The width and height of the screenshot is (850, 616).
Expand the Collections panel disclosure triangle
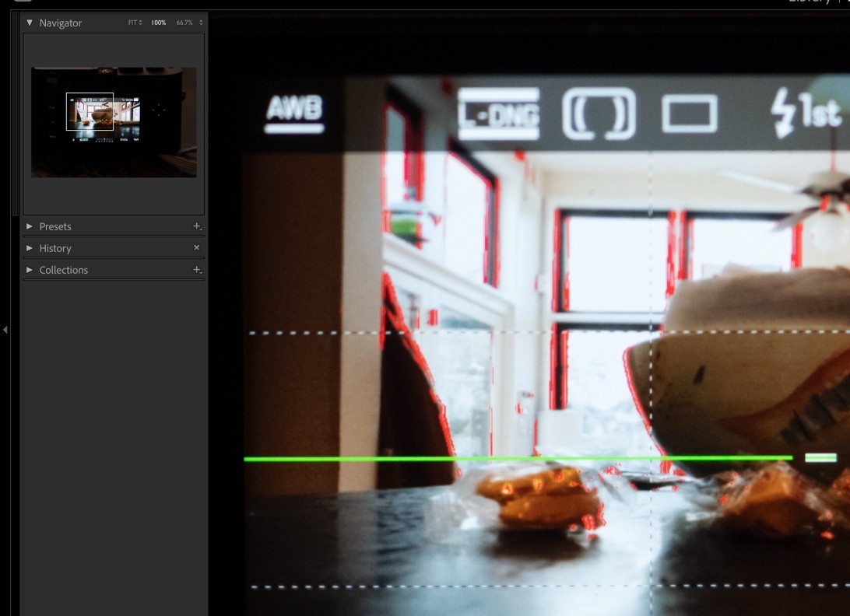(30, 270)
